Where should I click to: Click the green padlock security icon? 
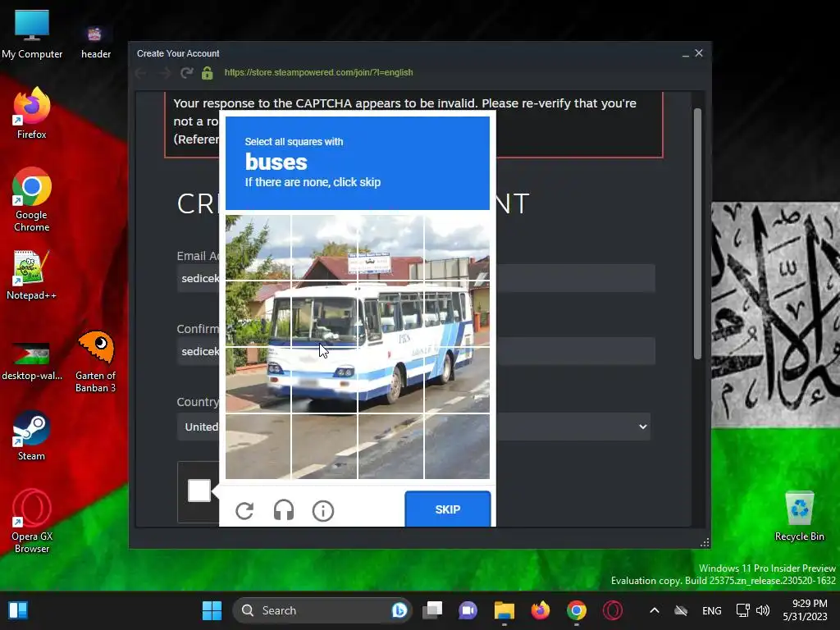tap(208, 73)
